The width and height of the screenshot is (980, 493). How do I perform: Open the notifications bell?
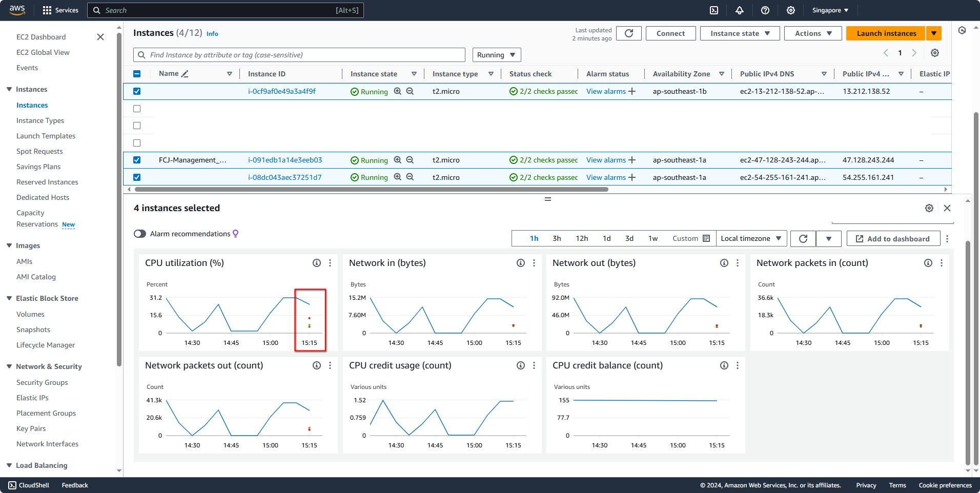[740, 10]
